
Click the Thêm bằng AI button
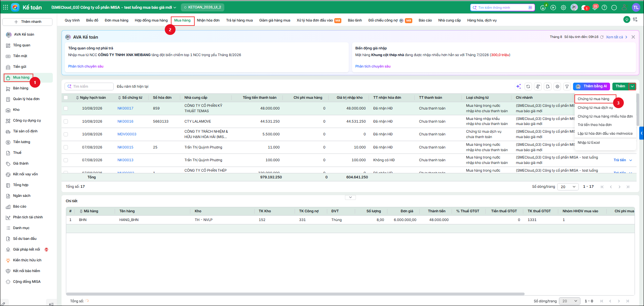point(592,86)
